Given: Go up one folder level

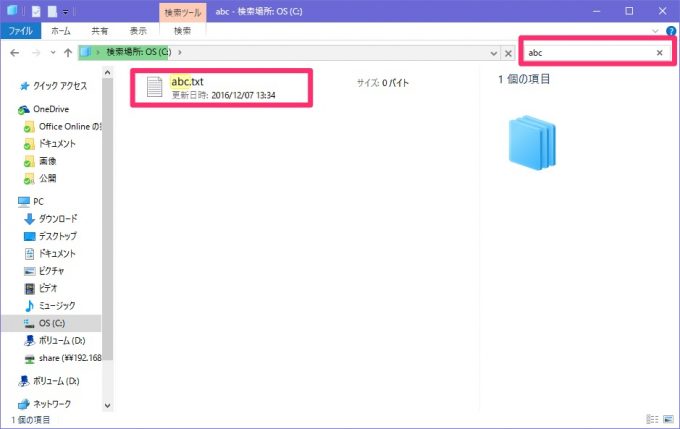Looking at the screenshot, I should 68,53.
